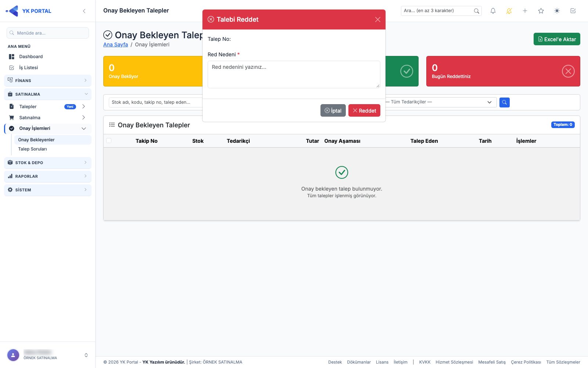This screenshot has width=588, height=368.
Task: Open the Tüm Tedarikçiler dropdown
Action: [440, 102]
